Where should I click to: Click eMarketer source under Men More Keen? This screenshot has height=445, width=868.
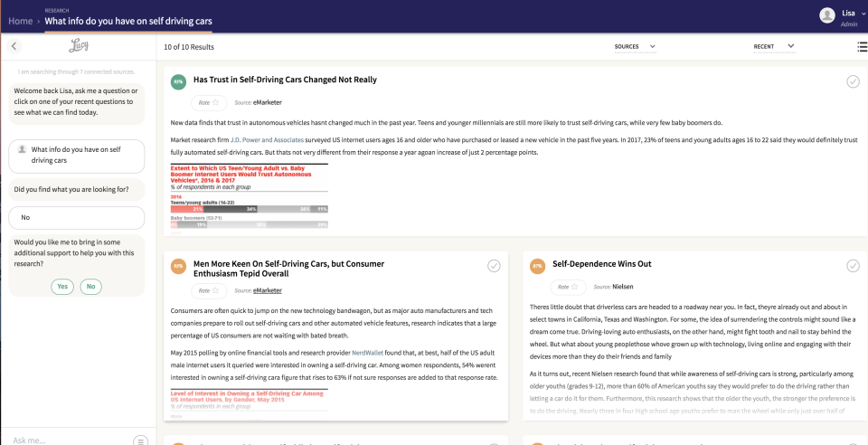pos(268,290)
